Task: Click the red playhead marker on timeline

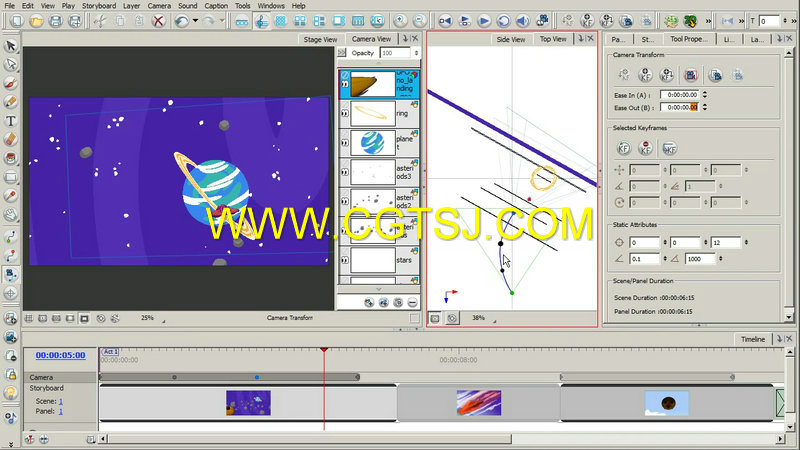Action: 324,350
